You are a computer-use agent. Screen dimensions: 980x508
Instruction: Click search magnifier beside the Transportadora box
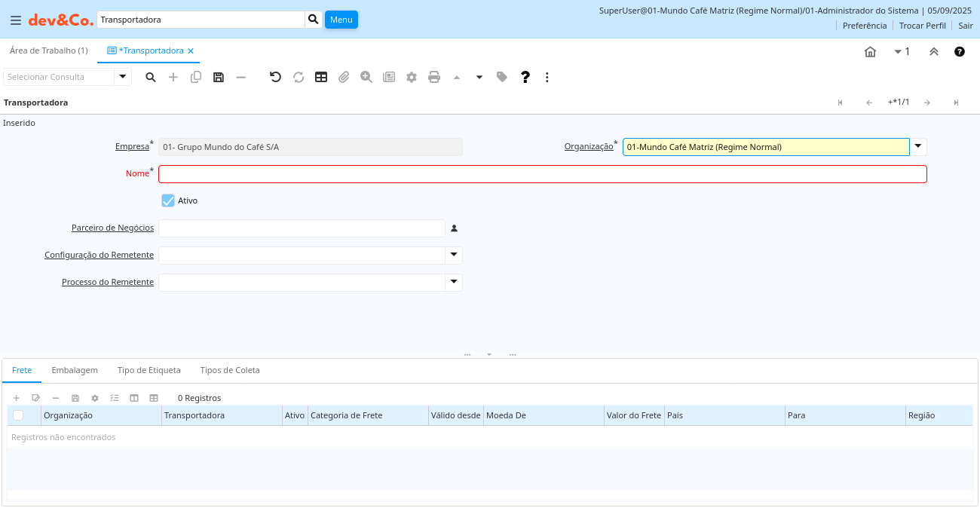tap(314, 20)
